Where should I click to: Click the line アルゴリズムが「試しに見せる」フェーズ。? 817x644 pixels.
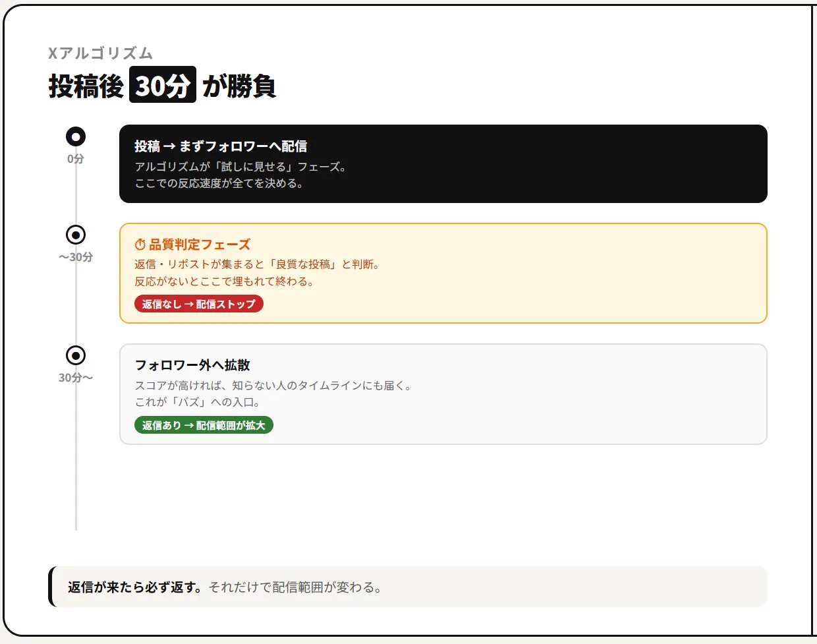coord(240,167)
